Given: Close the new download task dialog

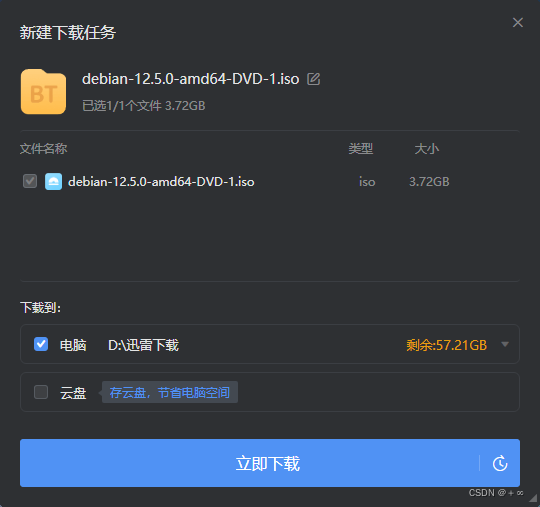Looking at the screenshot, I should pyautogui.click(x=518, y=23).
